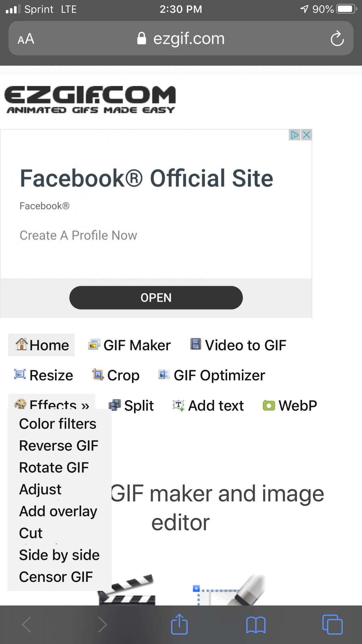This screenshot has height=644, width=362.
Task: Choose Censor GIF from dropdown
Action: coord(56,577)
